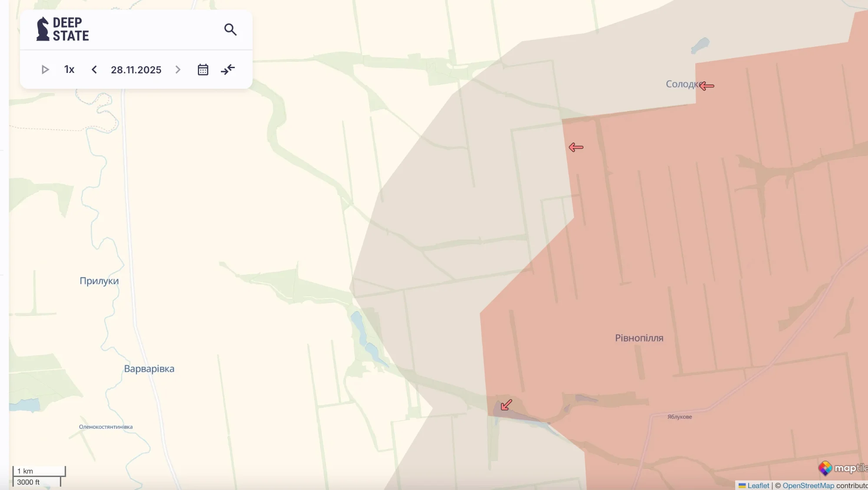This screenshot has height=490, width=868.
Task: Click the 28.11.2025 date field
Action: [x=136, y=70]
